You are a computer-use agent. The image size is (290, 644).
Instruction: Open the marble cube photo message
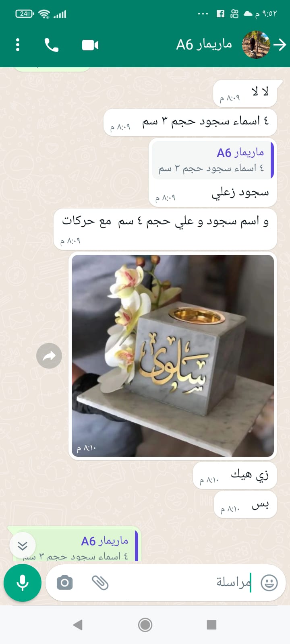pos(173,356)
